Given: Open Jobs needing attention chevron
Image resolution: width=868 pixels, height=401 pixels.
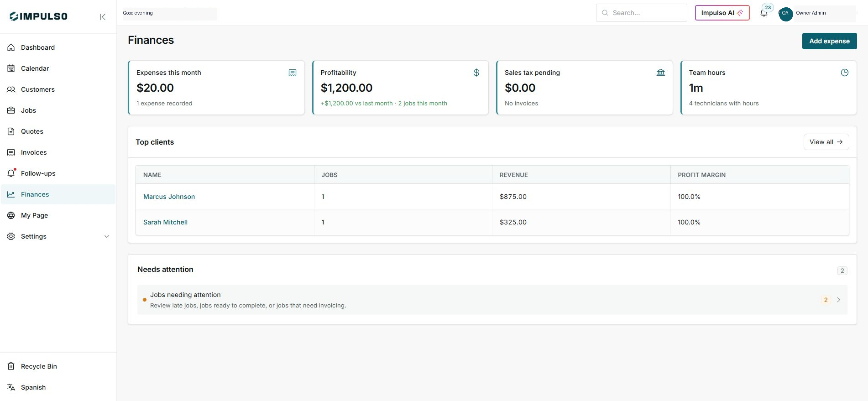Looking at the screenshot, I should click(838, 300).
